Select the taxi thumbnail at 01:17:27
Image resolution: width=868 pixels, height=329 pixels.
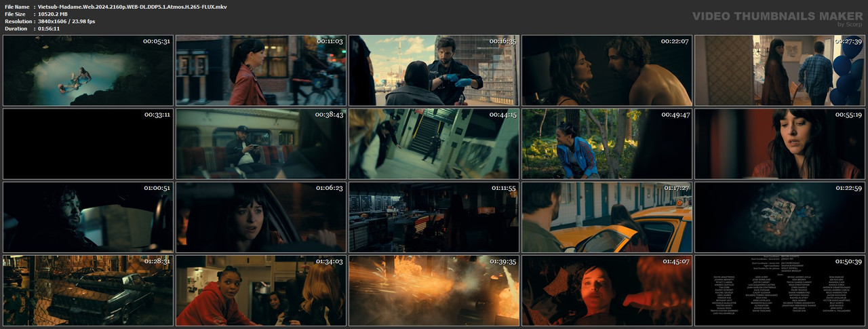tap(607, 217)
